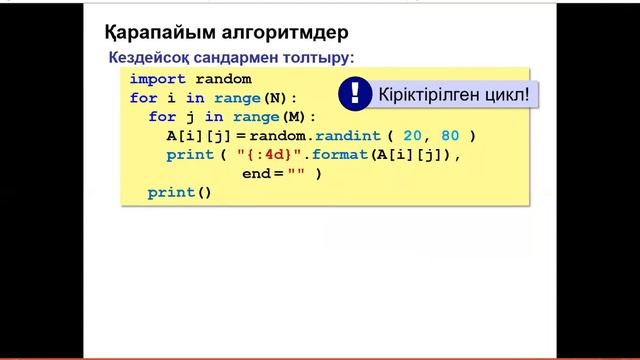Viewport: 640px width, 360px height.
Task: Click the 'Кіріктірілген цикл!' callout label
Action: click(x=453, y=95)
